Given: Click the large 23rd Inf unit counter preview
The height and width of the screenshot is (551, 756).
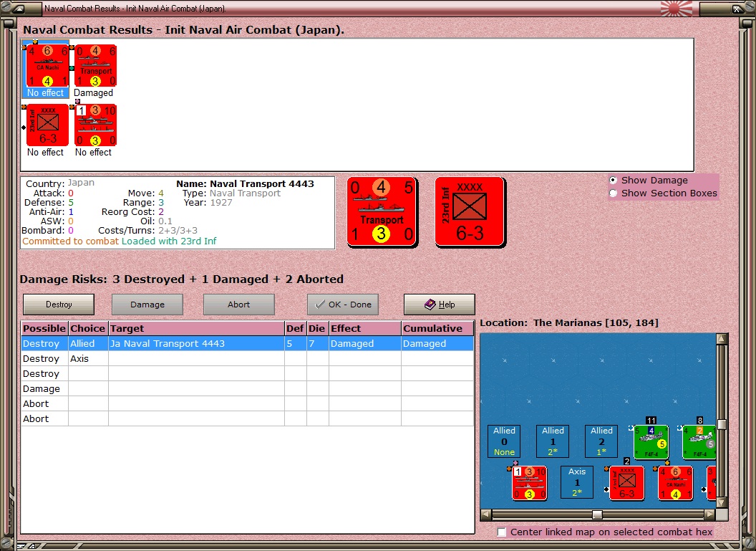Looking at the screenshot, I should [x=470, y=212].
